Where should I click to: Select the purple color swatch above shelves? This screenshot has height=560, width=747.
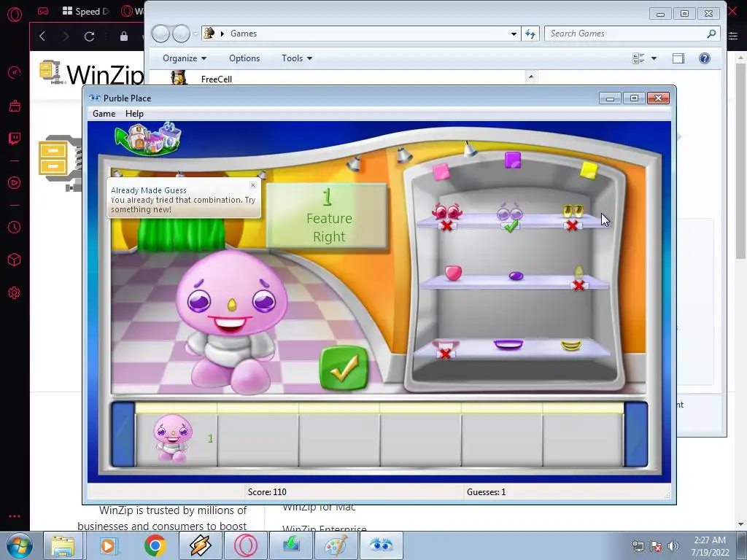tap(513, 160)
